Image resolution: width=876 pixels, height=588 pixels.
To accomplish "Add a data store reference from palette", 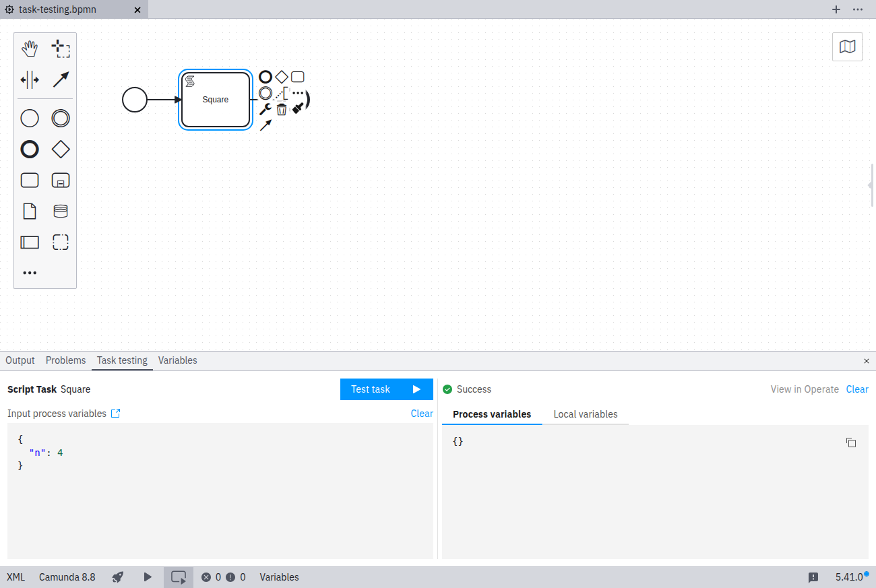I will (x=61, y=211).
